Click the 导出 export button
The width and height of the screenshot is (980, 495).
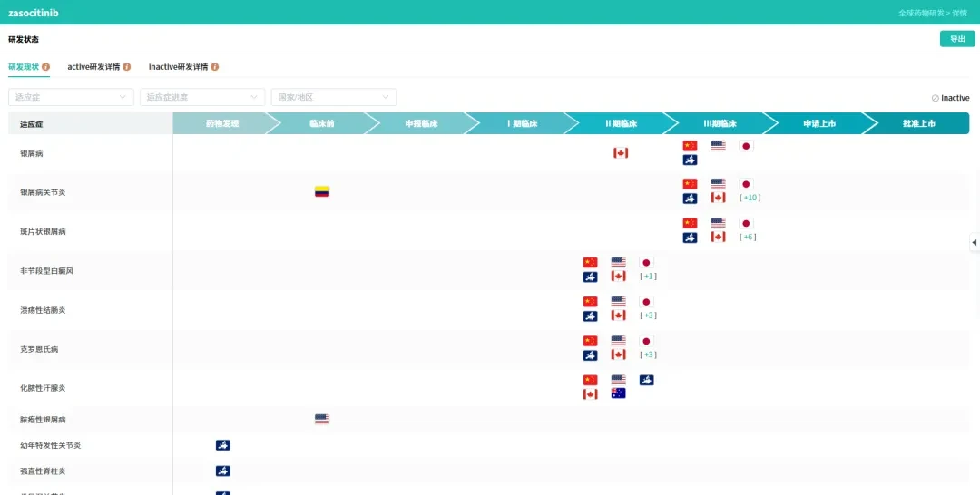tap(957, 39)
